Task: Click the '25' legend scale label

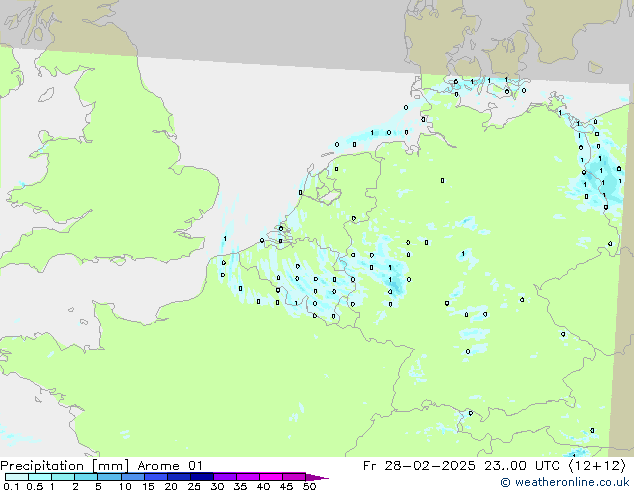Action: pyautogui.click(x=194, y=486)
